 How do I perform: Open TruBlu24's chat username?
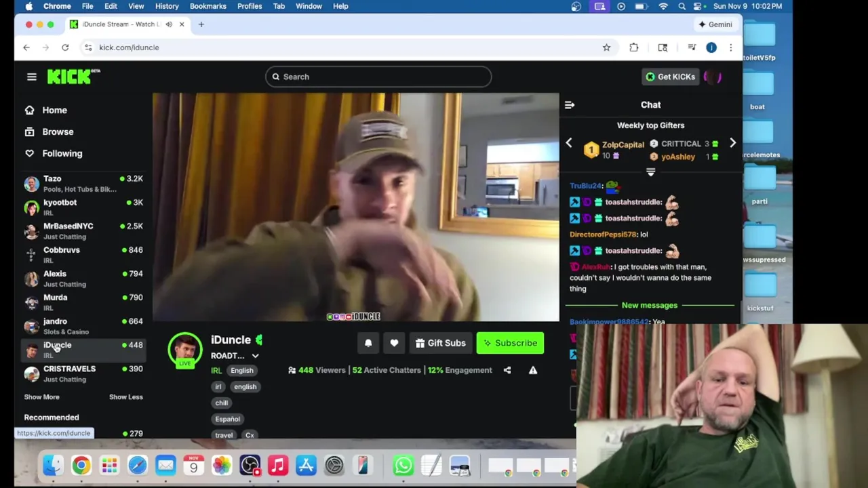tap(586, 186)
